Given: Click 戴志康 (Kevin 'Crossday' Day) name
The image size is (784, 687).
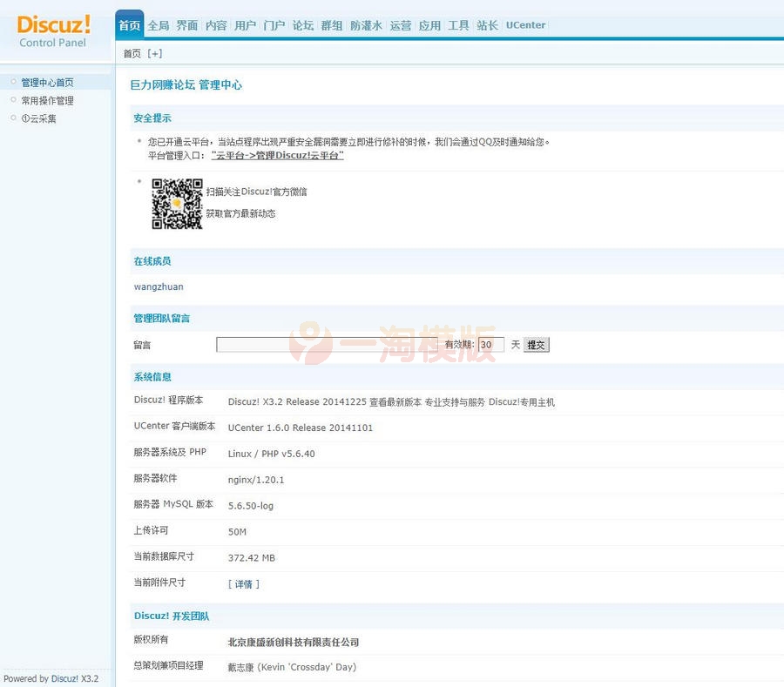Looking at the screenshot, I should (292, 667).
